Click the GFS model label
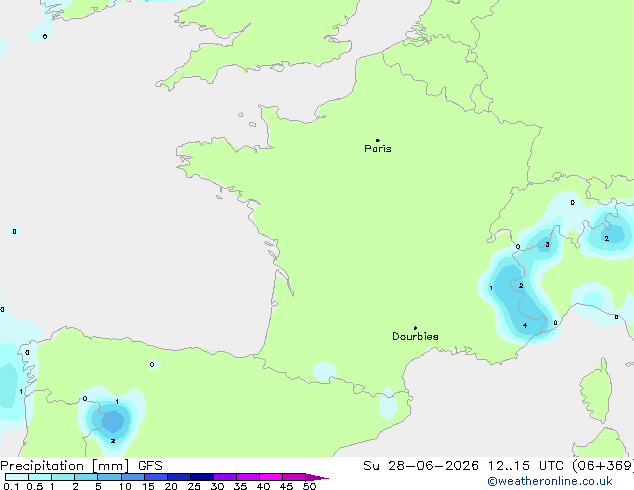The width and height of the screenshot is (634, 490). coord(150,466)
